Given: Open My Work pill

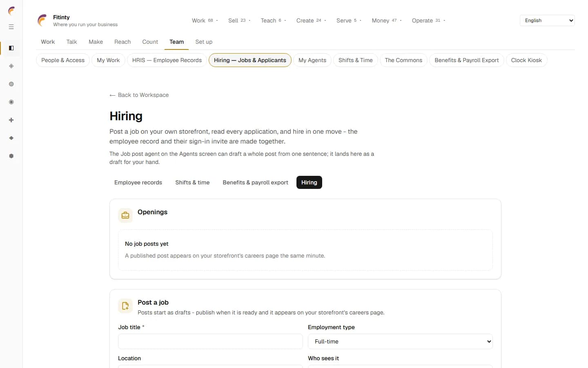Looking at the screenshot, I should [x=108, y=60].
